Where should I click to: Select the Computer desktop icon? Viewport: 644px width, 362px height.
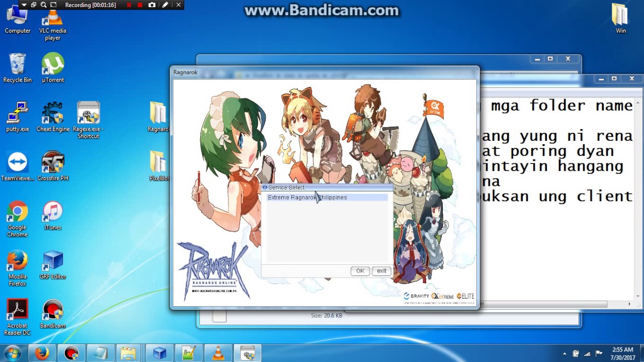18,20
